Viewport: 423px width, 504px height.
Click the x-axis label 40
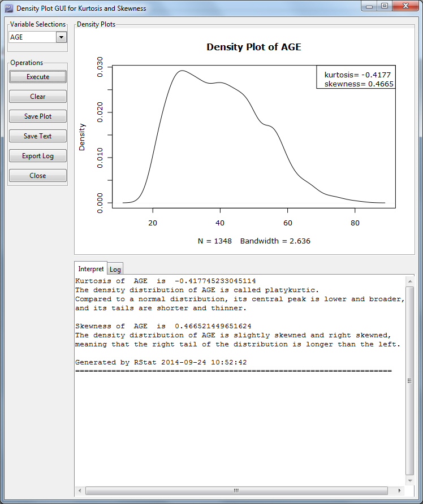(x=220, y=223)
